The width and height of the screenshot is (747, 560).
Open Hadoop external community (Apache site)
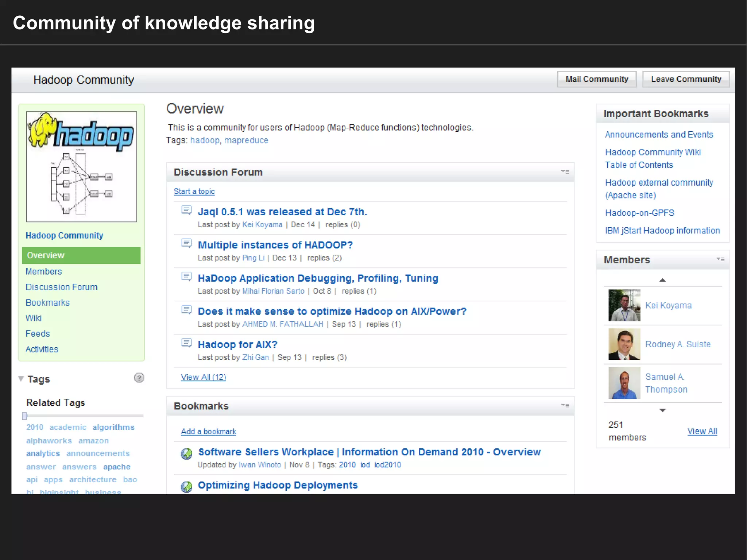click(659, 189)
